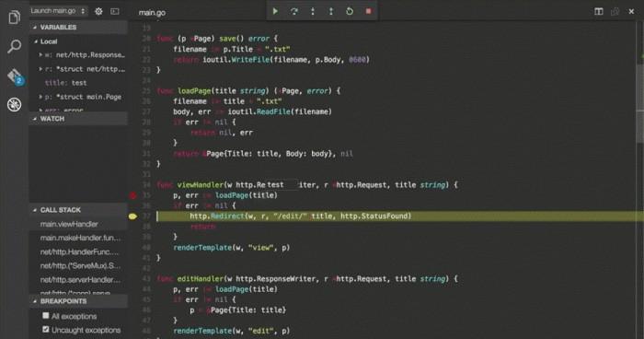Stop the debugging session

[x=368, y=12]
